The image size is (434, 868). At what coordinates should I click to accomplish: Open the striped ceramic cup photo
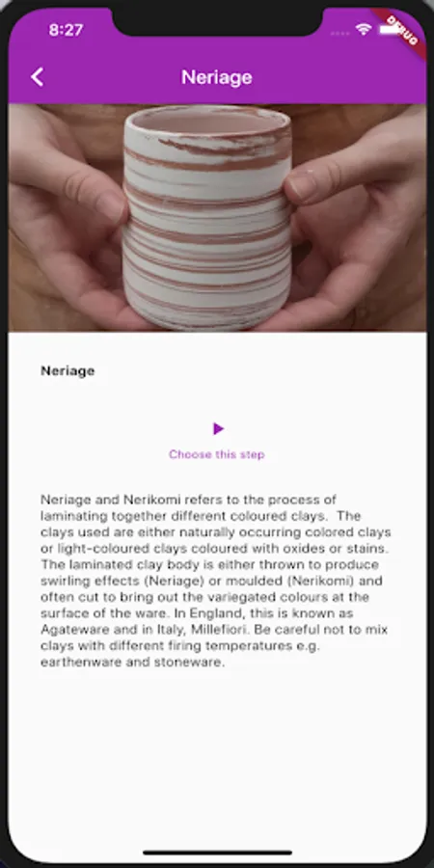point(217,218)
